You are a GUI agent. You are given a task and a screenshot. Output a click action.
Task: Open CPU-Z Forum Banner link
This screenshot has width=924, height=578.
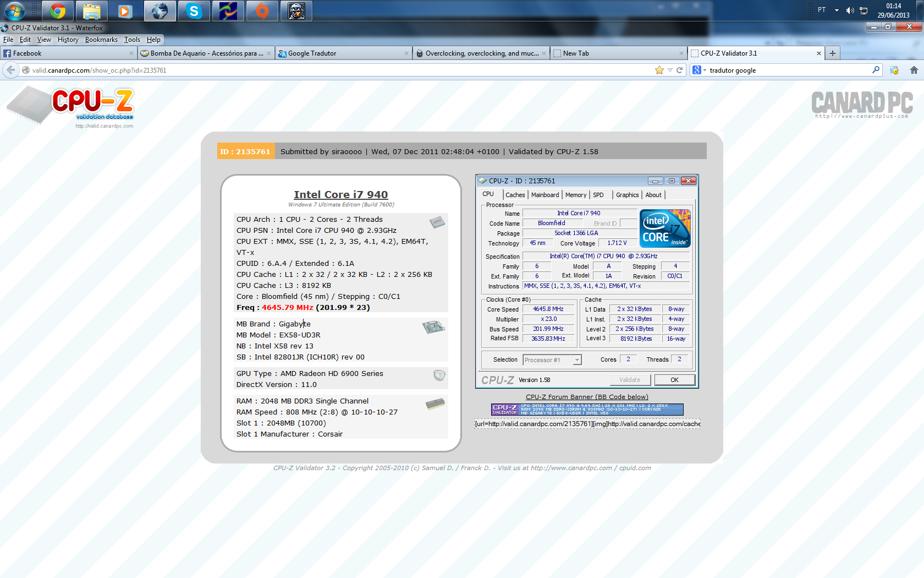coord(587,397)
